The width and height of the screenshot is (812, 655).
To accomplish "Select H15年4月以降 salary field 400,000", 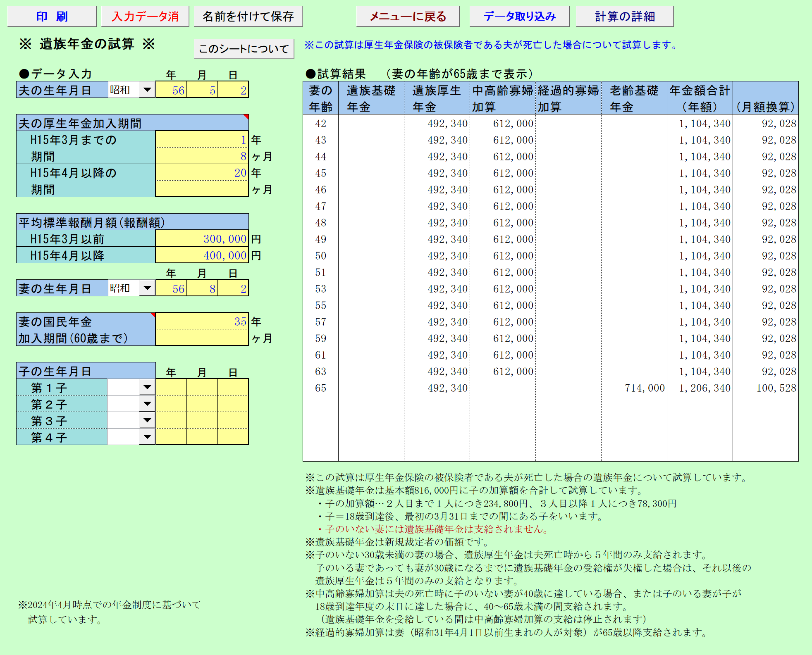I will tap(202, 255).
